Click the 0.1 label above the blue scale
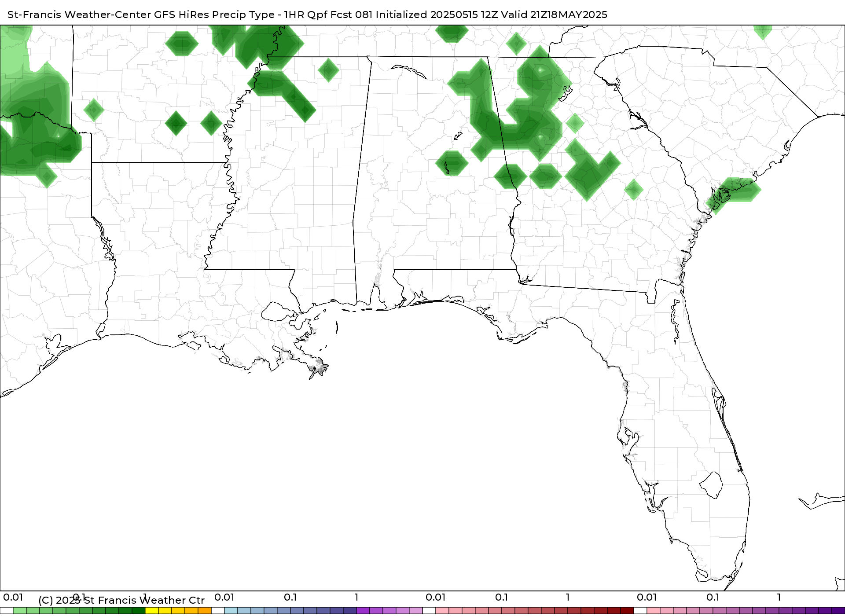The width and height of the screenshot is (845, 616). click(x=290, y=598)
